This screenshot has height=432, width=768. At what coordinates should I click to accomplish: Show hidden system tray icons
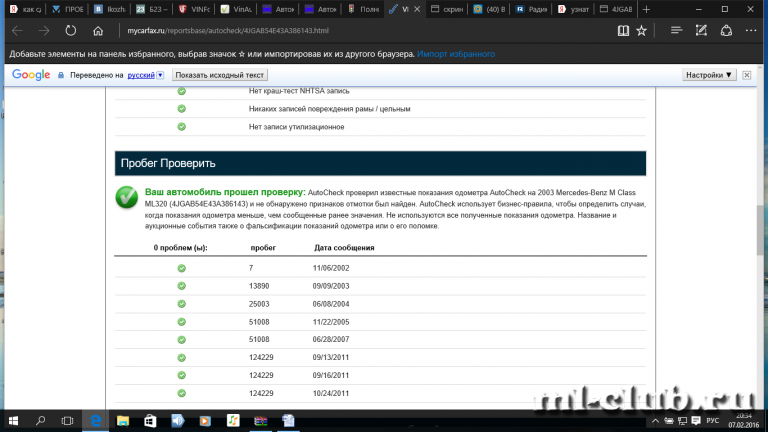[x=655, y=421]
